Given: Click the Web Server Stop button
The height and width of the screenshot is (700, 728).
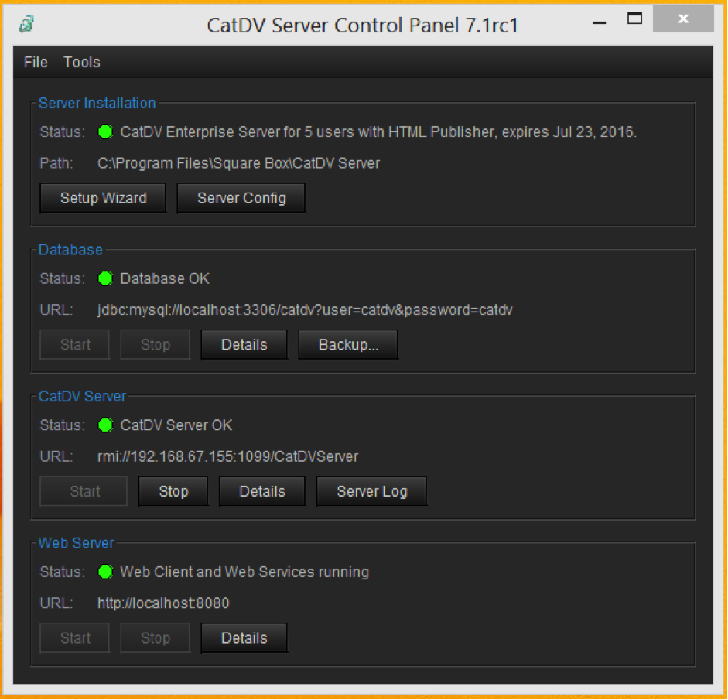Looking at the screenshot, I should (x=156, y=638).
